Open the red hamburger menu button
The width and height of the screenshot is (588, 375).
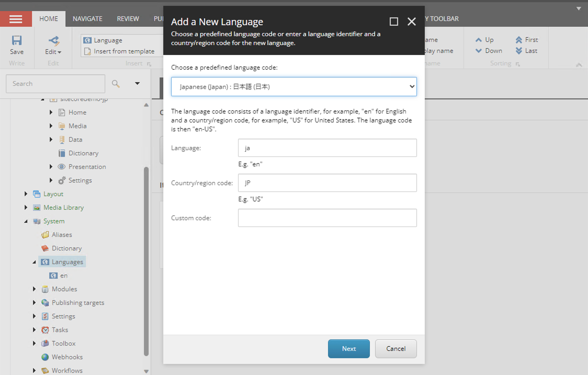(x=16, y=19)
